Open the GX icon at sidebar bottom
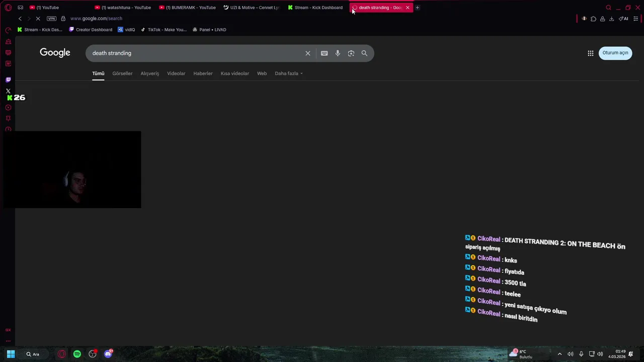 tap(8, 330)
